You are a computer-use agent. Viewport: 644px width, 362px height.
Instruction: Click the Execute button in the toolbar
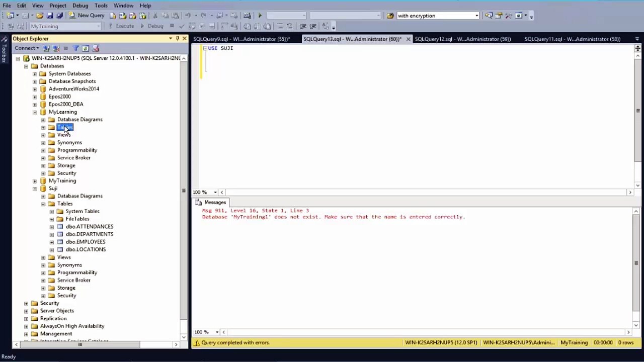coord(121,26)
